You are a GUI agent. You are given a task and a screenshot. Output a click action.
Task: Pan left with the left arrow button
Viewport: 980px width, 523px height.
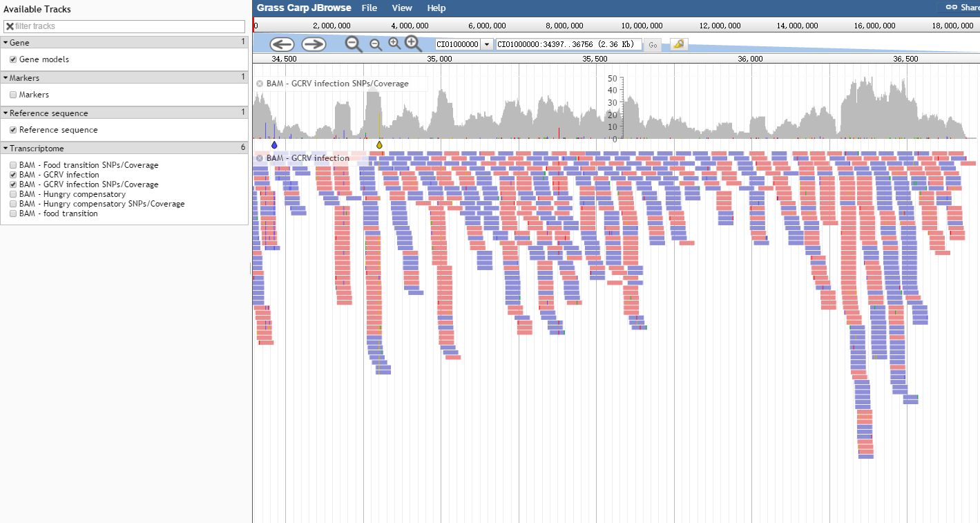tap(282, 44)
